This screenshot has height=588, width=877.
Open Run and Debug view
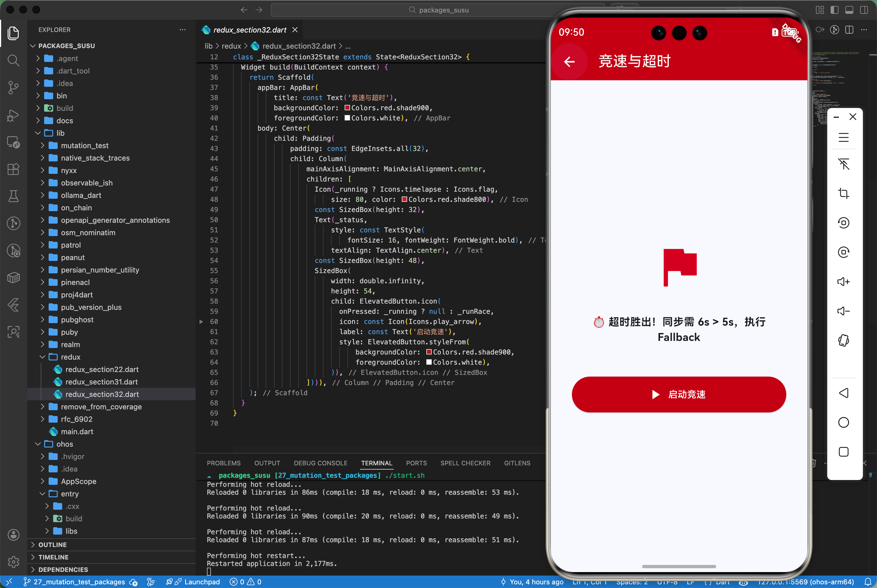pyautogui.click(x=14, y=115)
